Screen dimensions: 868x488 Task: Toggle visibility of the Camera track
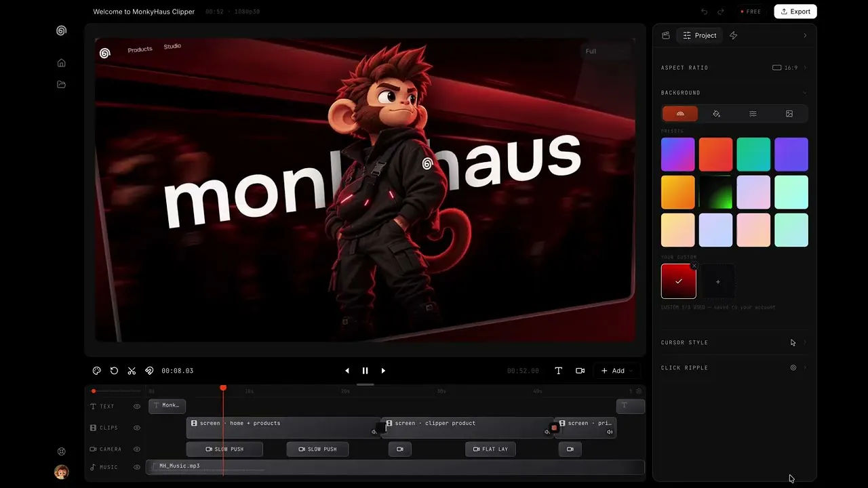point(137,449)
